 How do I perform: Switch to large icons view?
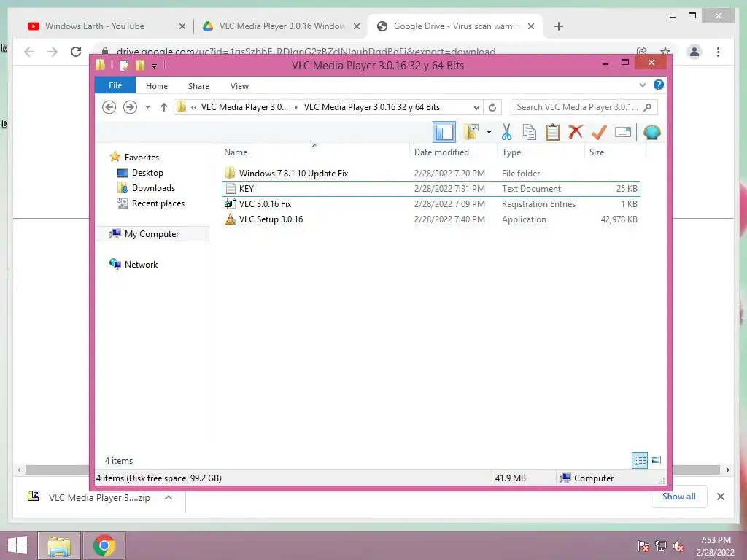point(656,460)
